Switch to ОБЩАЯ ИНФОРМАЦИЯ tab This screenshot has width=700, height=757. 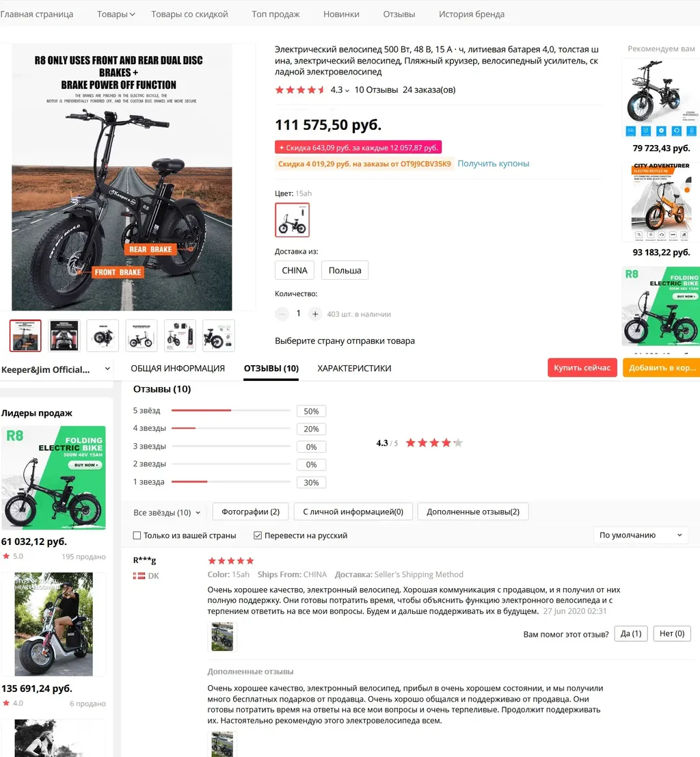[178, 369]
